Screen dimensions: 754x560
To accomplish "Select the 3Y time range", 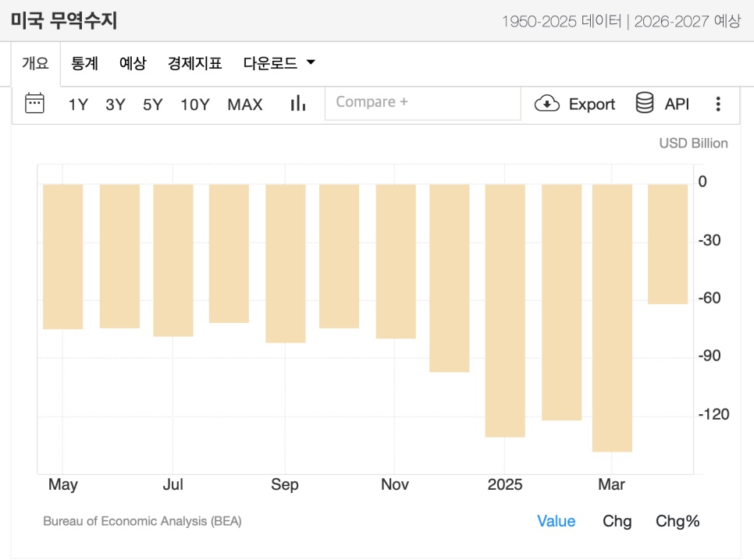I will click(x=116, y=105).
